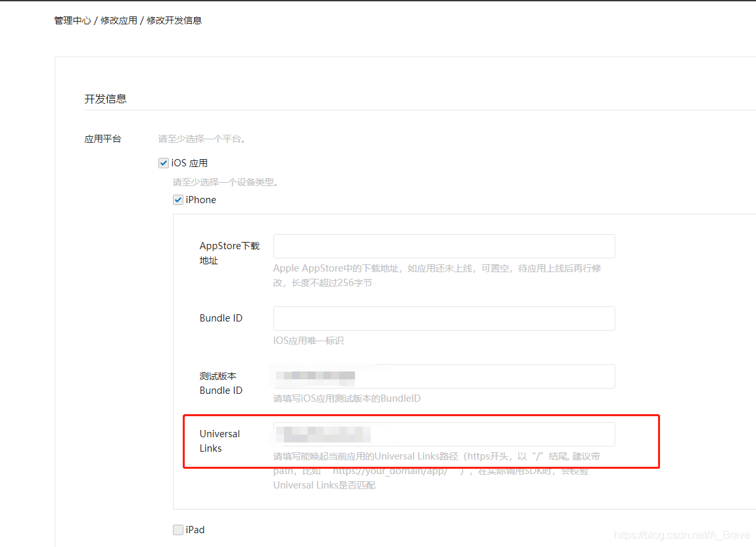Image resolution: width=756 pixels, height=547 pixels.
Task: Uncheck the iPhone device checkbox
Action: click(178, 200)
